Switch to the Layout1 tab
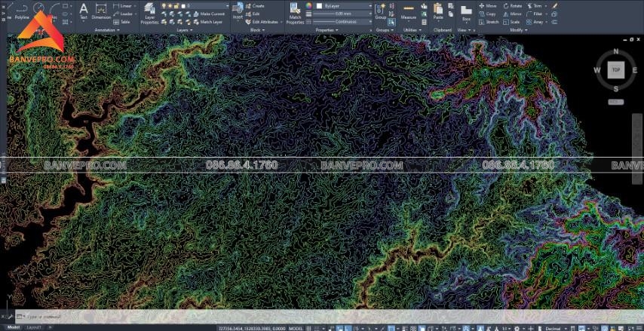 coord(34,327)
